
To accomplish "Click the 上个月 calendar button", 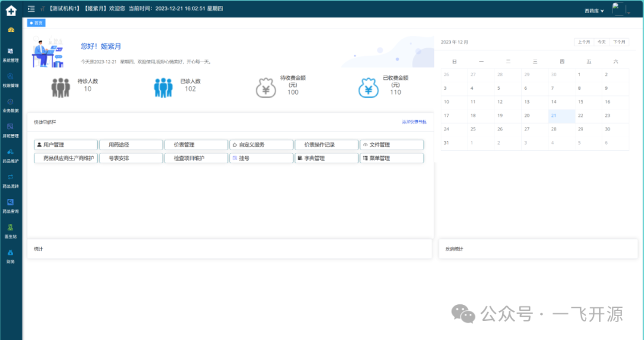I will pos(583,42).
